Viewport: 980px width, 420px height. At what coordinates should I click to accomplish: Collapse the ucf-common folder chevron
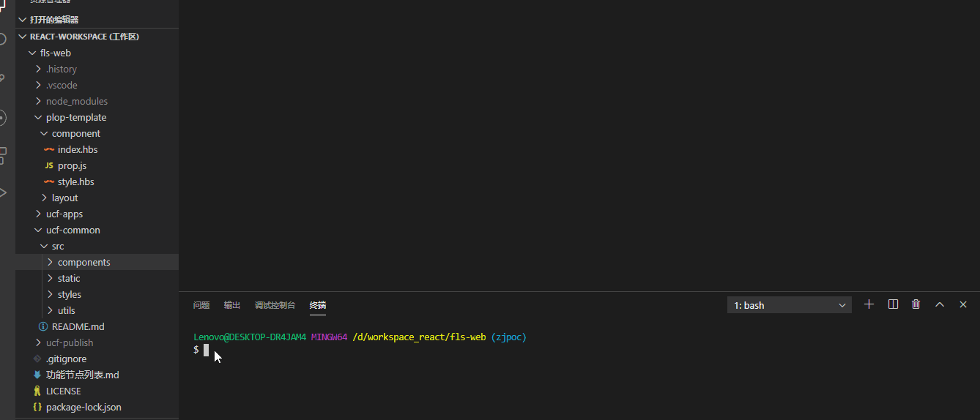[x=38, y=230]
